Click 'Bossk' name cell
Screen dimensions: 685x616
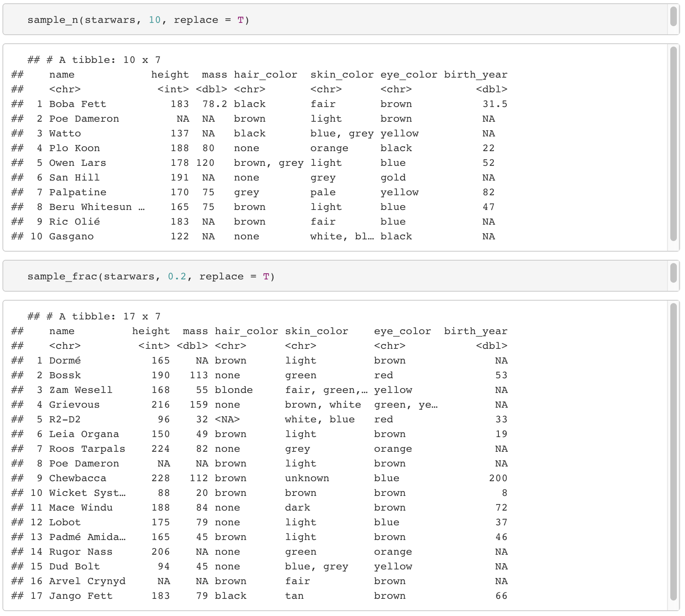point(65,375)
